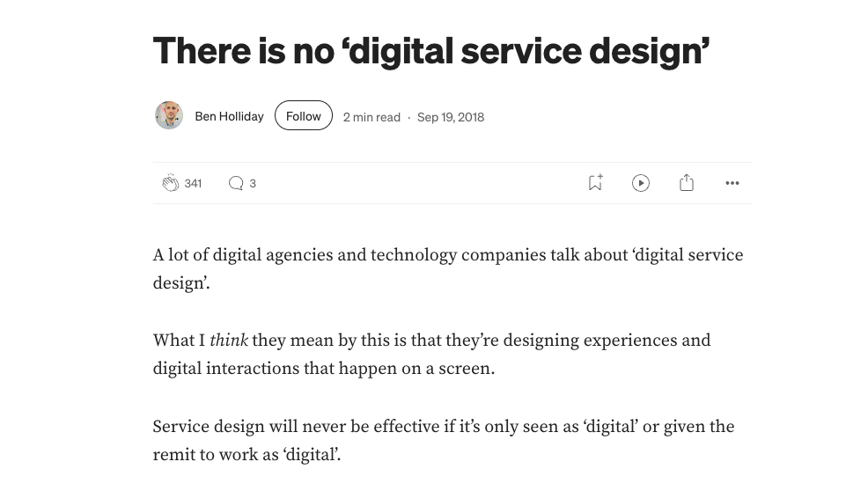868x491 pixels.
Task: Click the italic word 'think'
Action: click(229, 341)
